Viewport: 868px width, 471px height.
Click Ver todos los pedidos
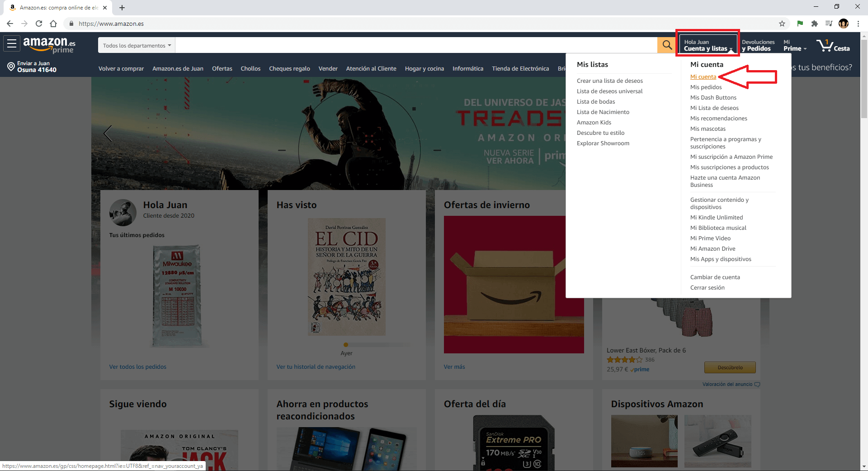click(137, 367)
